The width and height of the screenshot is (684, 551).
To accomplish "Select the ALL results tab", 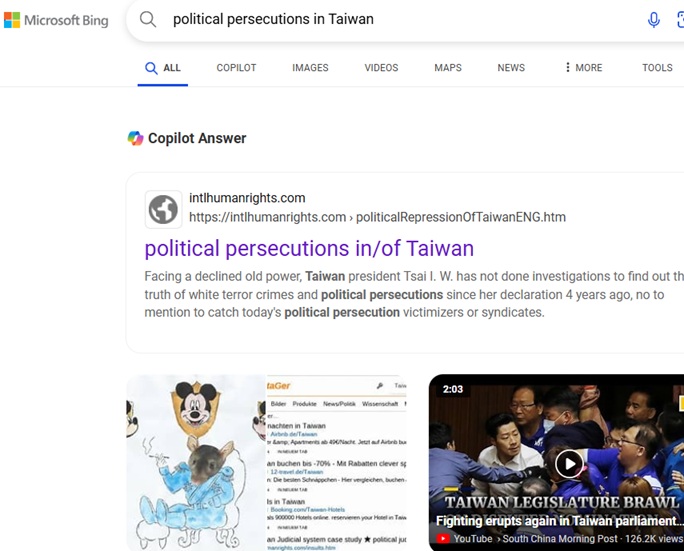I will point(163,68).
